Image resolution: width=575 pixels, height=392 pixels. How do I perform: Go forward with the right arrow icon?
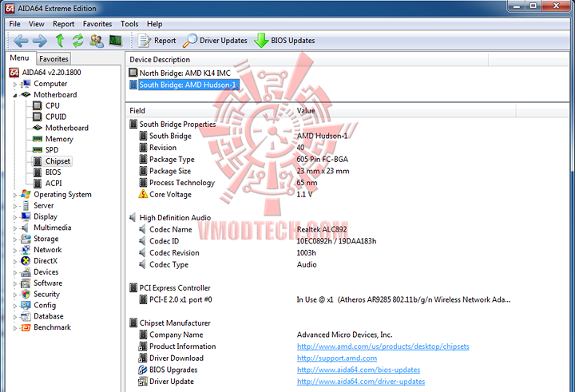40,41
